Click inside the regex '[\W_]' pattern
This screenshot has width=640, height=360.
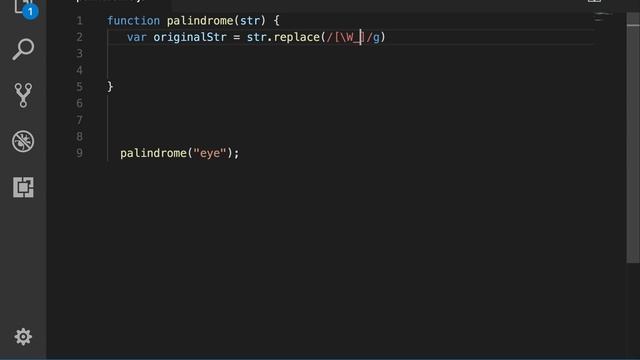[350, 37]
